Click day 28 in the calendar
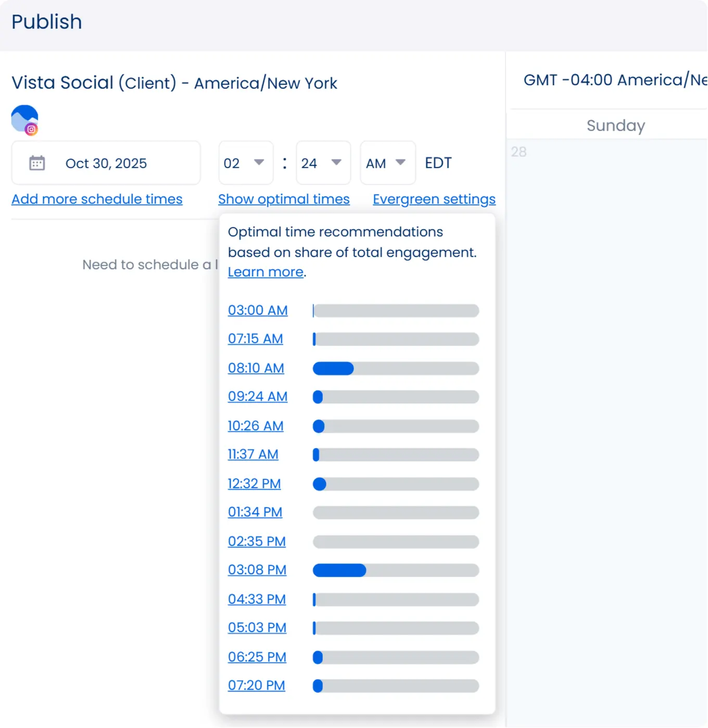708x728 pixels. pos(519,152)
